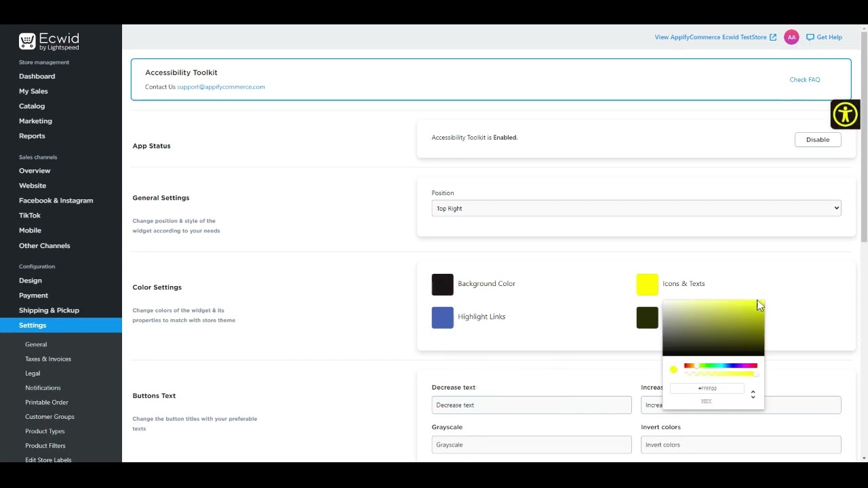Click the Background Color swatch
This screenshot has height=488, width=868.
442,285
